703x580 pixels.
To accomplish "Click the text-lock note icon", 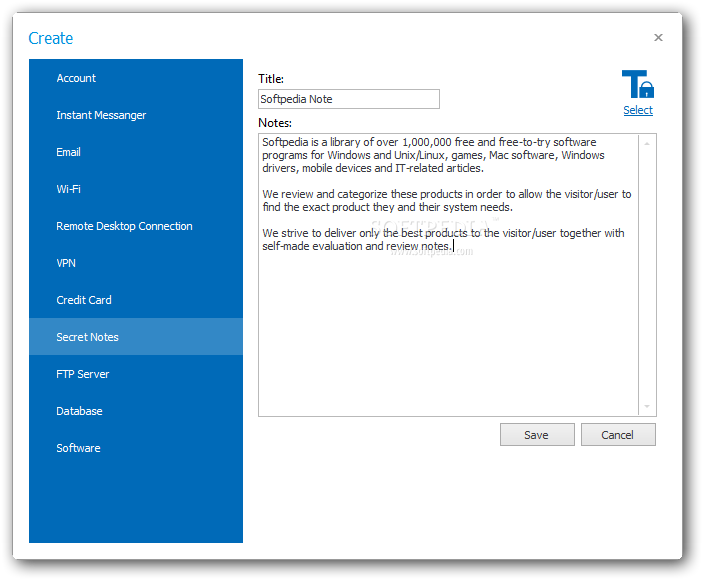I will (638, 84).
